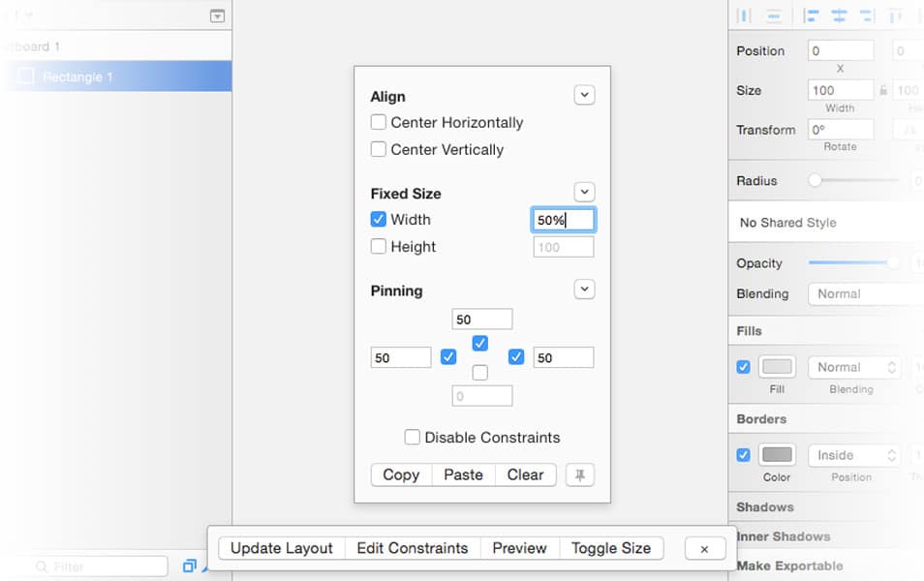Viewport: 924px width, 581px height.
Task: Click the Fill color swatch
Action: click(x=777, y=367)
